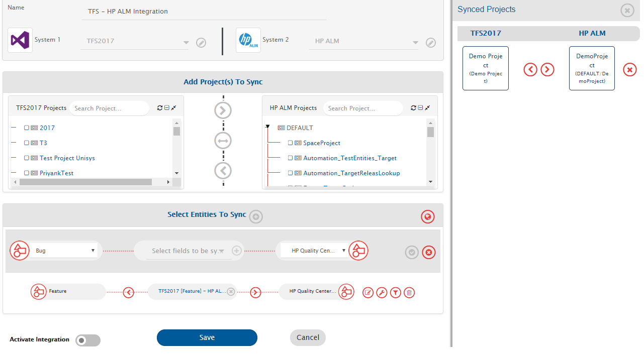Toggle the Activate Integration switch
644x354 pixels.
[x=88, y=340]
